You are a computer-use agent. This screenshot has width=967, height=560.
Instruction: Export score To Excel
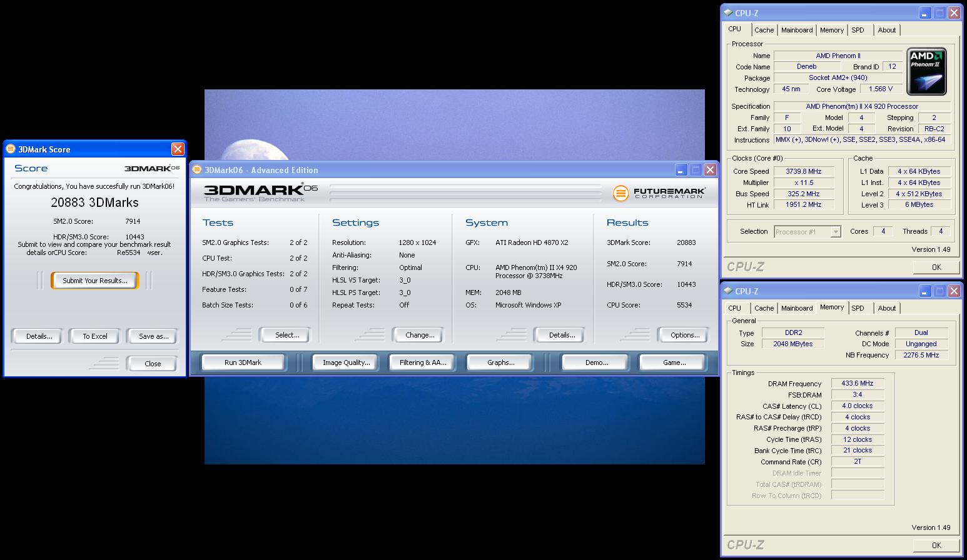pos(95,336)
